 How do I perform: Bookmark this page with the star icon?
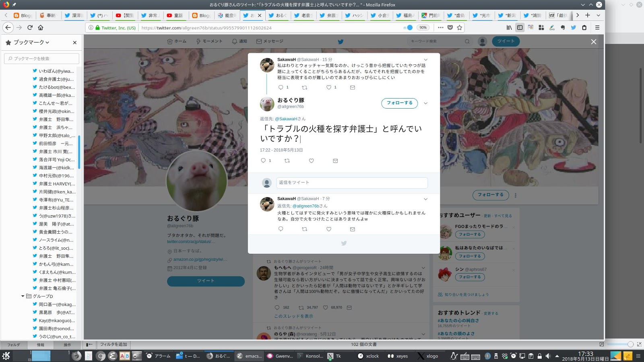click(x=460, y=27)
